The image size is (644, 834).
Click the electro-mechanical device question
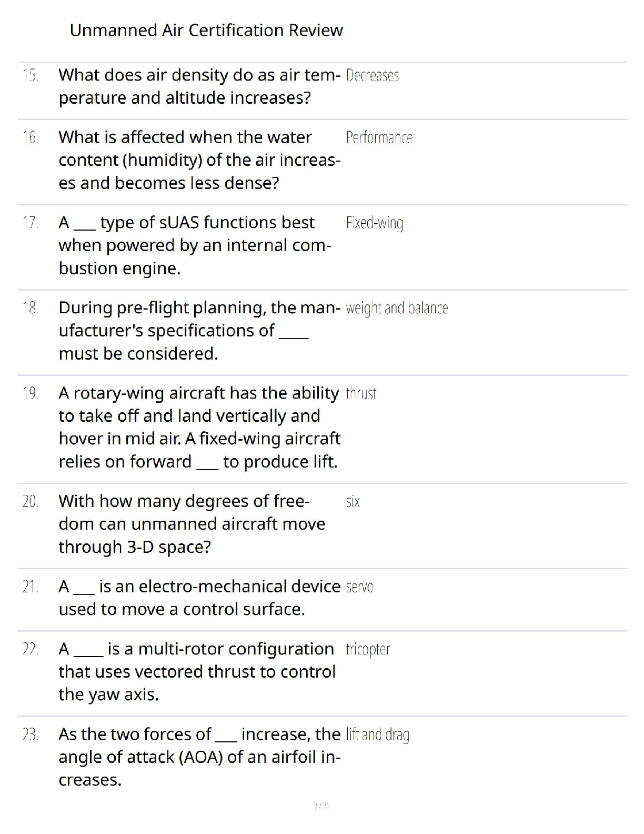pos(199,598)
